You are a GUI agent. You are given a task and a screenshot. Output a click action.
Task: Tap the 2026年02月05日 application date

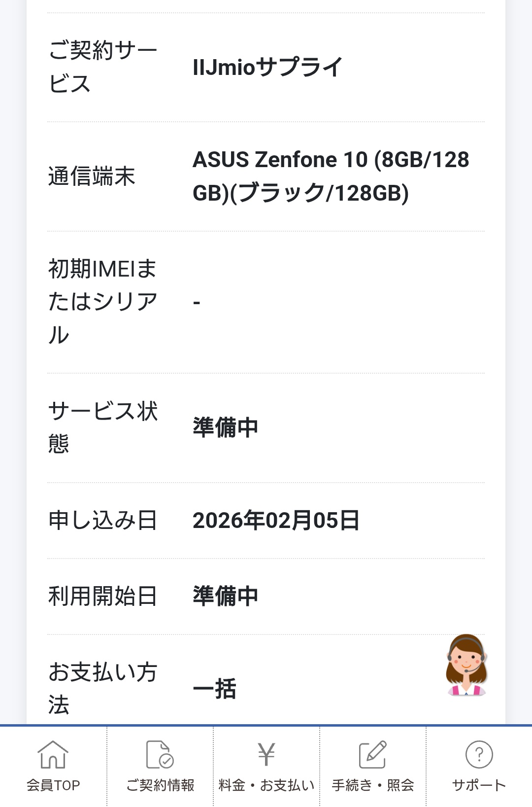tap(276, 521)
